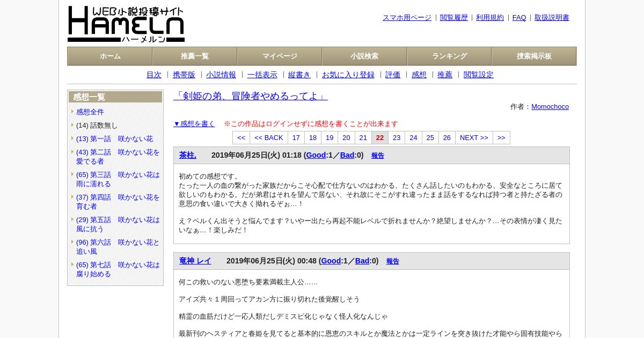Open the 捜索掲示板 navigation tab
The width and height of the screenshot is (644, 338).
534,56
